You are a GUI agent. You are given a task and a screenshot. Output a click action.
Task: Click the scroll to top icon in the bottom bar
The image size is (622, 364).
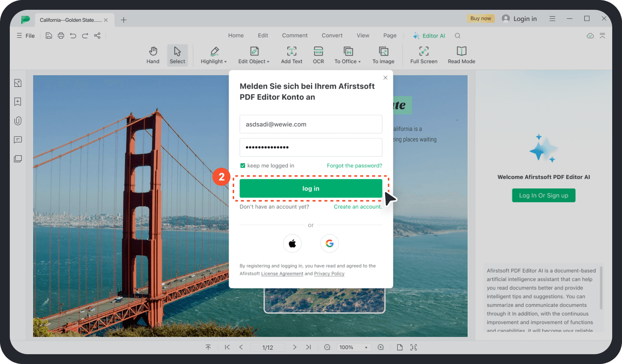click(x=208, y=347)
